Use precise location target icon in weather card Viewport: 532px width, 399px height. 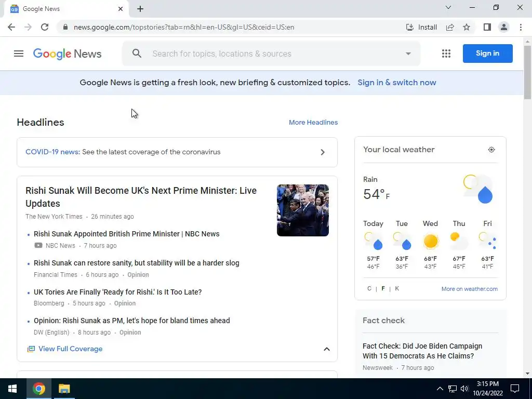(491, 150)
